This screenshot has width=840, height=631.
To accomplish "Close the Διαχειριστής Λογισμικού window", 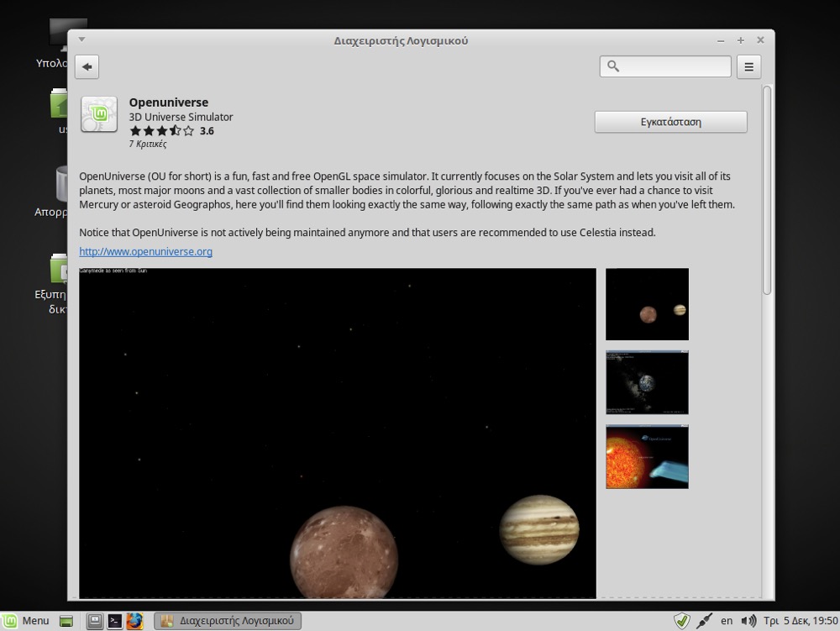I will pos(760,40).
